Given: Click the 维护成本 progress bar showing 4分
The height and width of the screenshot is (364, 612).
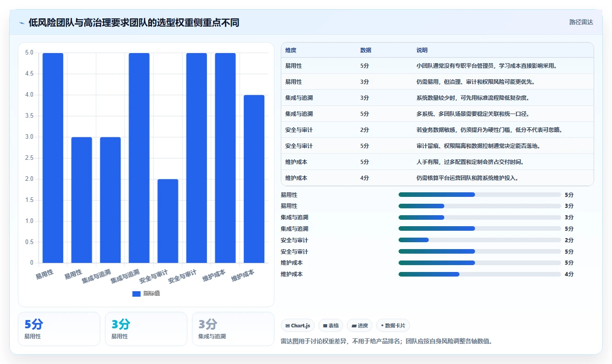Looking at the screenshot, I should tap(480, 274).
